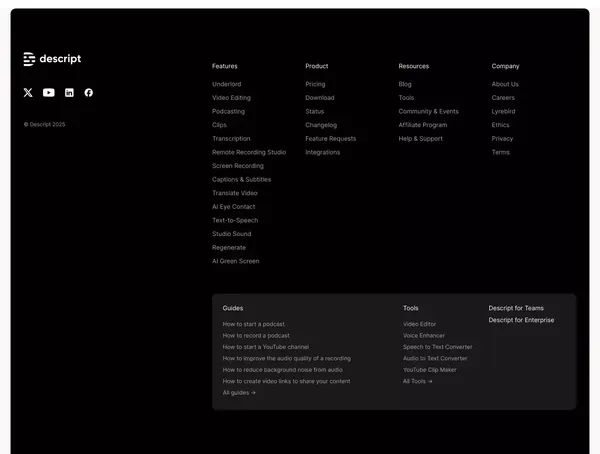Click 'All guides →' link
This screenshot has width=600, height=454.
point(239,393)
